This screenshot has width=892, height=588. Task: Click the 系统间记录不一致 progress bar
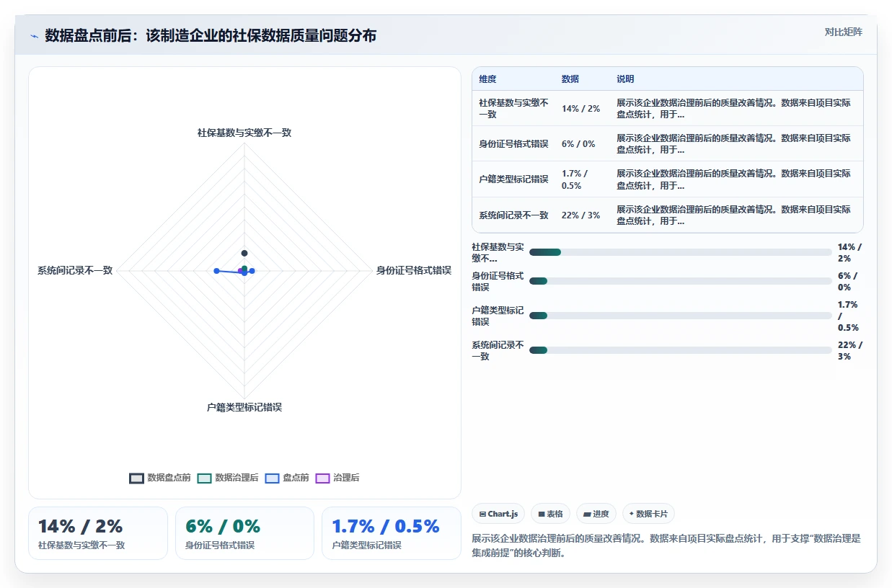[x=680, y=350]
